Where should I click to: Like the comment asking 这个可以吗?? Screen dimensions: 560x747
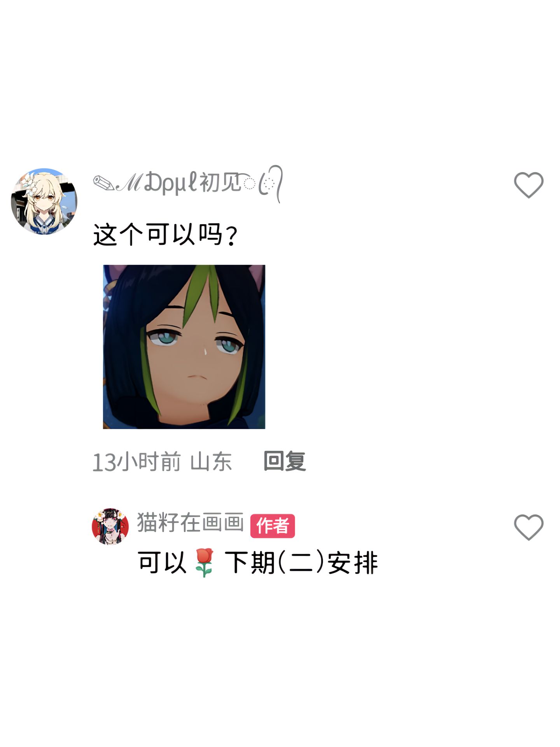point(528,185)
